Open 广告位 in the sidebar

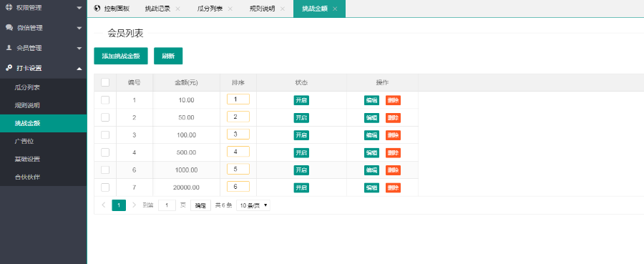[x=43, y=141]
